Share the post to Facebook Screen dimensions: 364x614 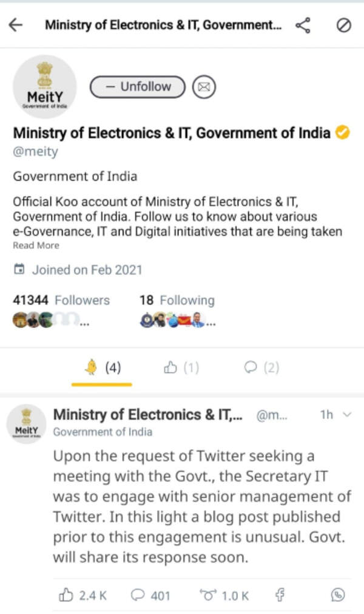coord(280,595)
